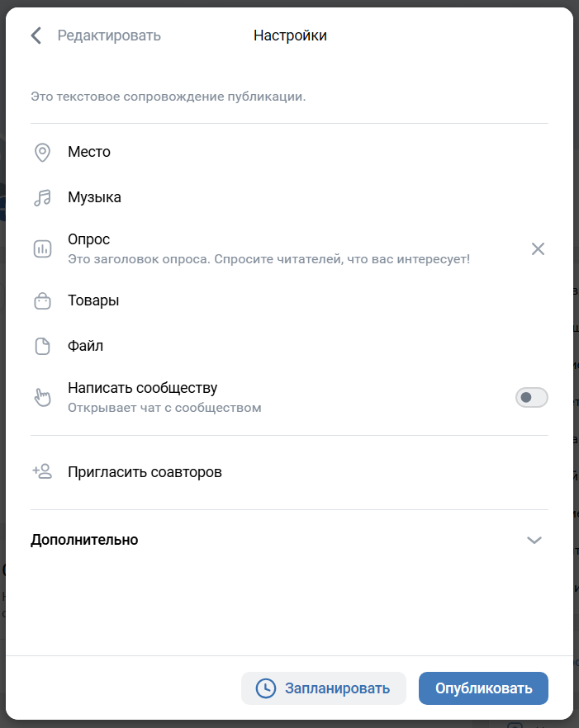Screen dimensions: 579x728
Task: Go back to Редактировать
Action: [109, 35]
